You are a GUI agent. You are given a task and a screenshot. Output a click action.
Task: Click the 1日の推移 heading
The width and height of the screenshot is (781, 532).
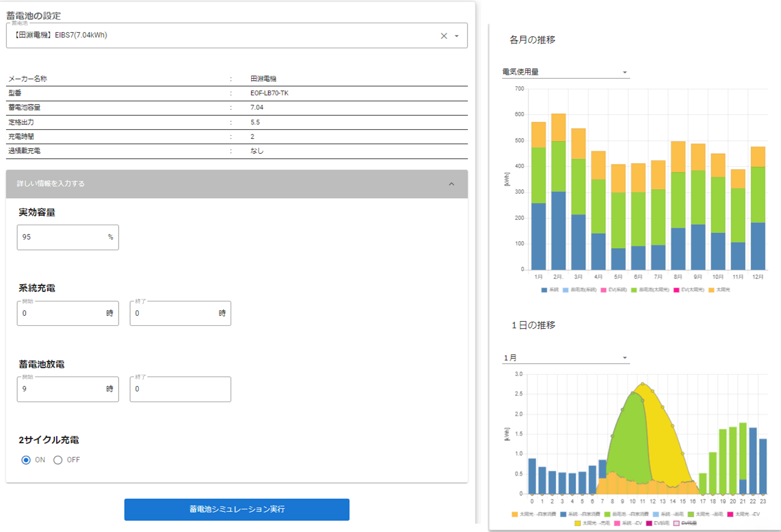(534, 325)
